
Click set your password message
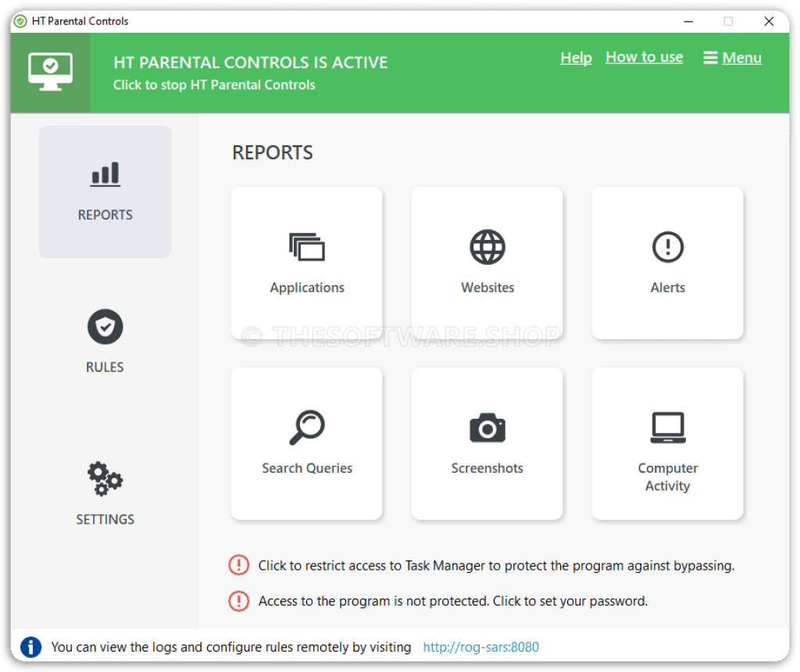(452, 601)
